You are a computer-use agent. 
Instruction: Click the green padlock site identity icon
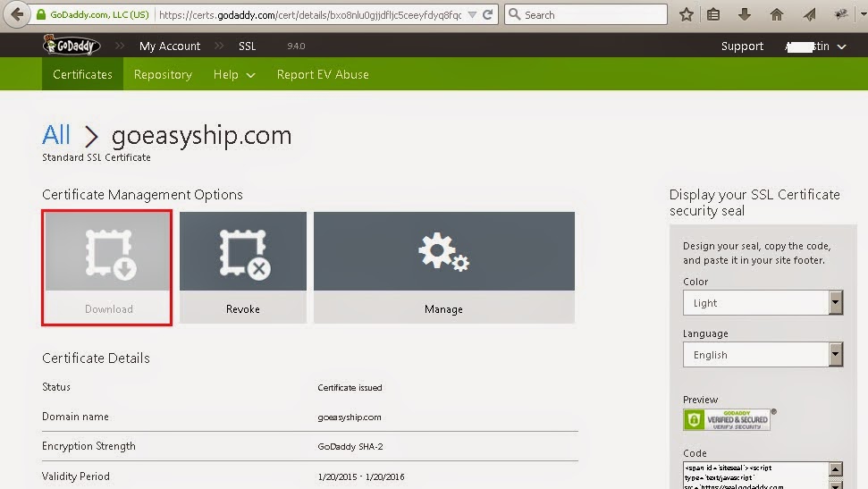coord(41,15)
